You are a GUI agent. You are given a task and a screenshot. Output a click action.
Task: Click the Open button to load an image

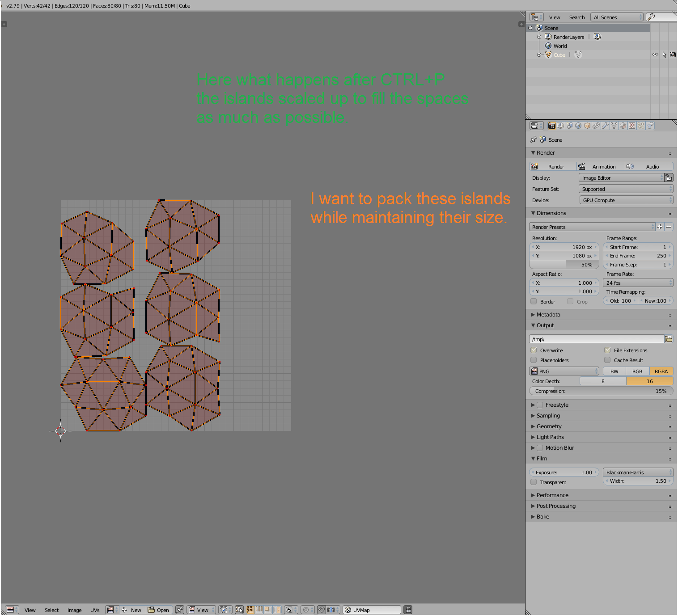coord(159,609)
